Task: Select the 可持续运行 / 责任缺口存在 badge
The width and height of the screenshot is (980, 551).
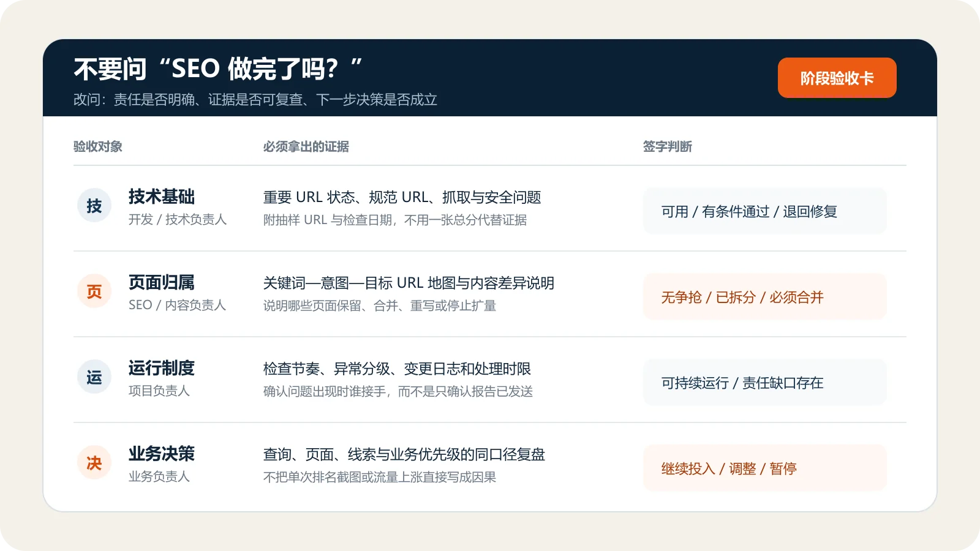Action: [x=764, y=383]
